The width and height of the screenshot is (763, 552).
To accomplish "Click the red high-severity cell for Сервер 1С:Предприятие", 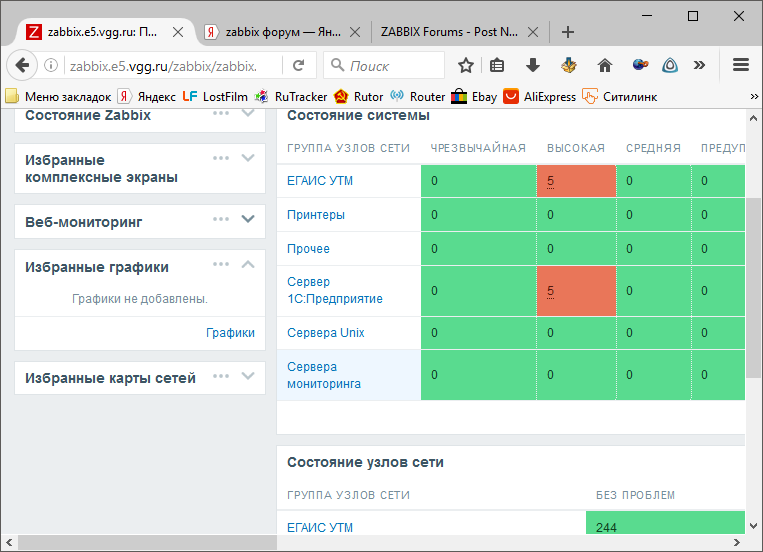I will 574,291.
